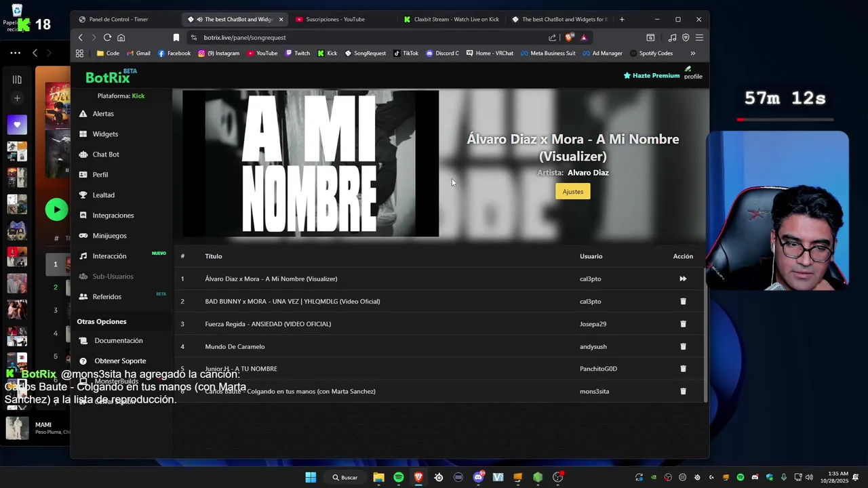Click the A Mi Nombre video thumbnail
Viewport: 868px width, 488px height.
[311, 163]
